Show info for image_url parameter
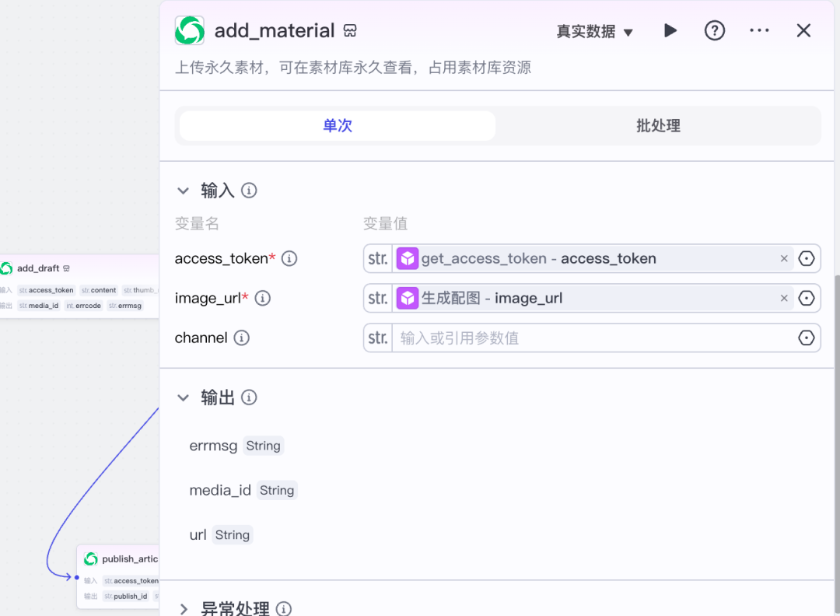Image resolution: width=840 pixels, height=616 pixels. click(x=263, y=299)
